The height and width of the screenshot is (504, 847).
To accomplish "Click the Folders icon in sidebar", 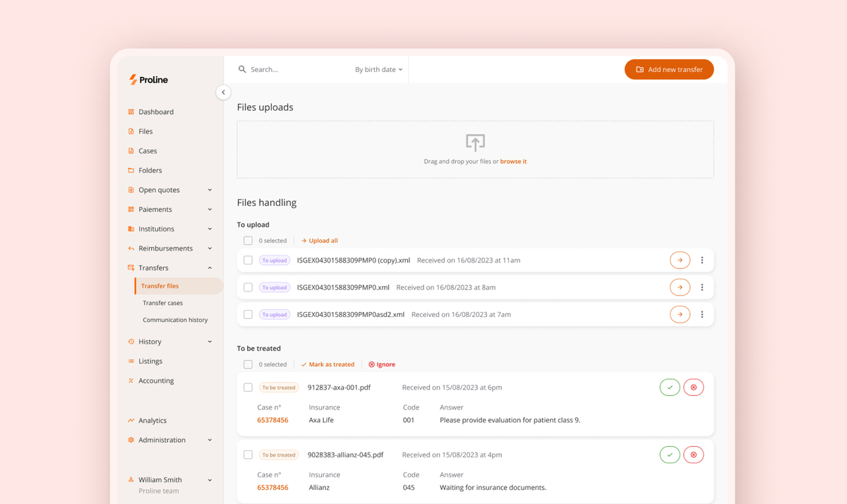I will [x=131, y=170].
